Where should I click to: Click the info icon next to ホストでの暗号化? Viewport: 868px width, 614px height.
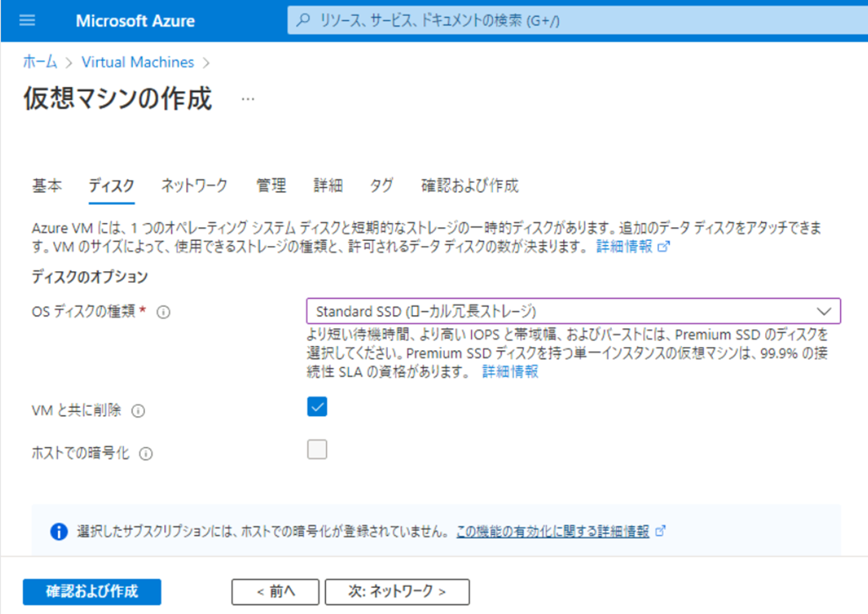click(x=146, y=454)
